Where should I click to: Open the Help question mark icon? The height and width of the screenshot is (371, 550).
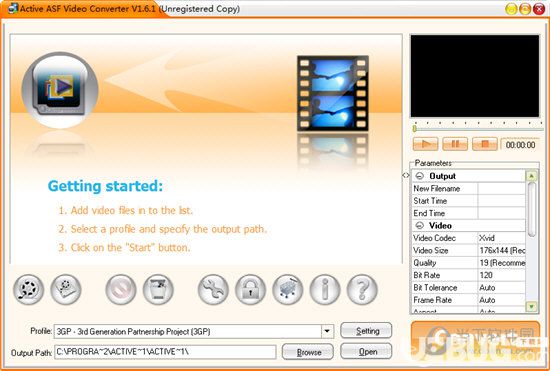tap(362, 289)
